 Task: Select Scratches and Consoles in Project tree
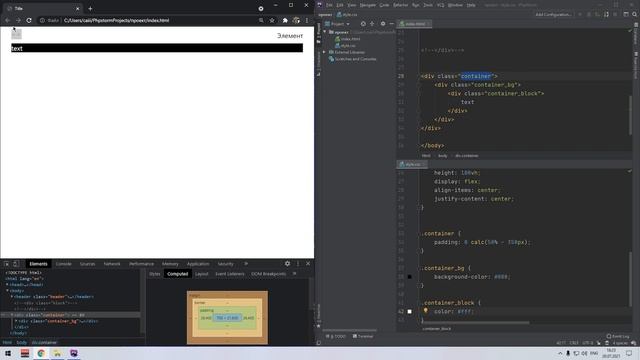353,59
